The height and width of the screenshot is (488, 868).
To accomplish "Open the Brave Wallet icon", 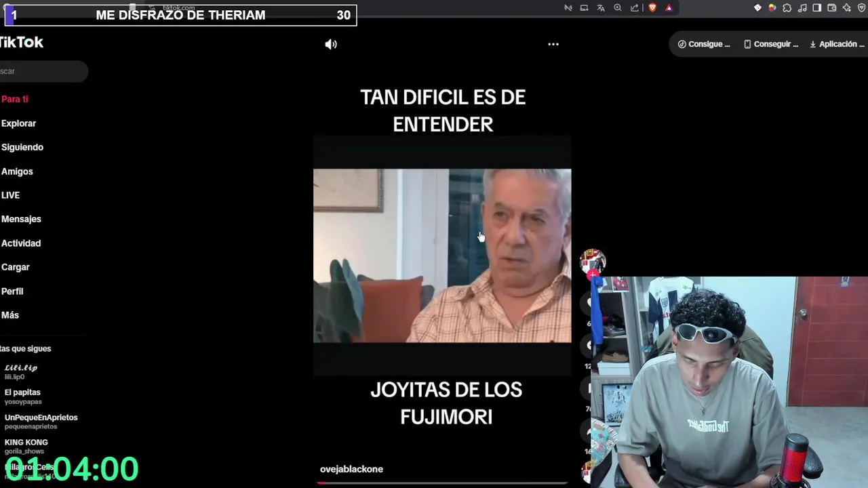I will pos(832,8).
